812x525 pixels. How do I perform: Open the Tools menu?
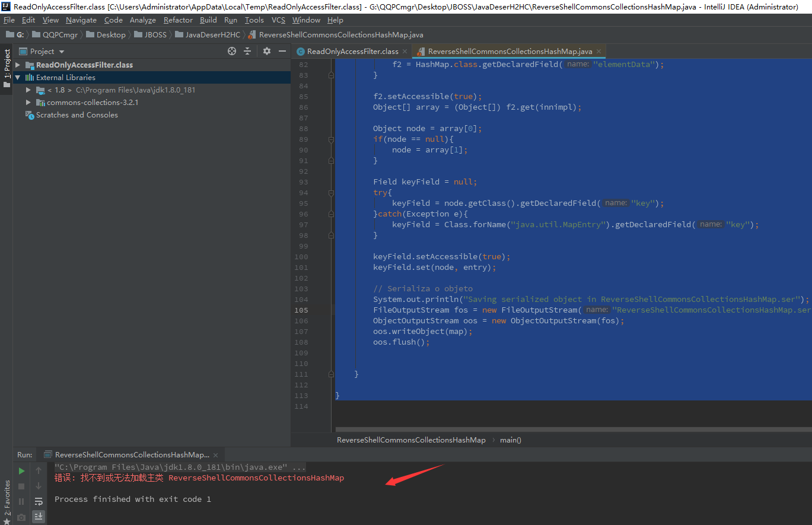point(254,20)
